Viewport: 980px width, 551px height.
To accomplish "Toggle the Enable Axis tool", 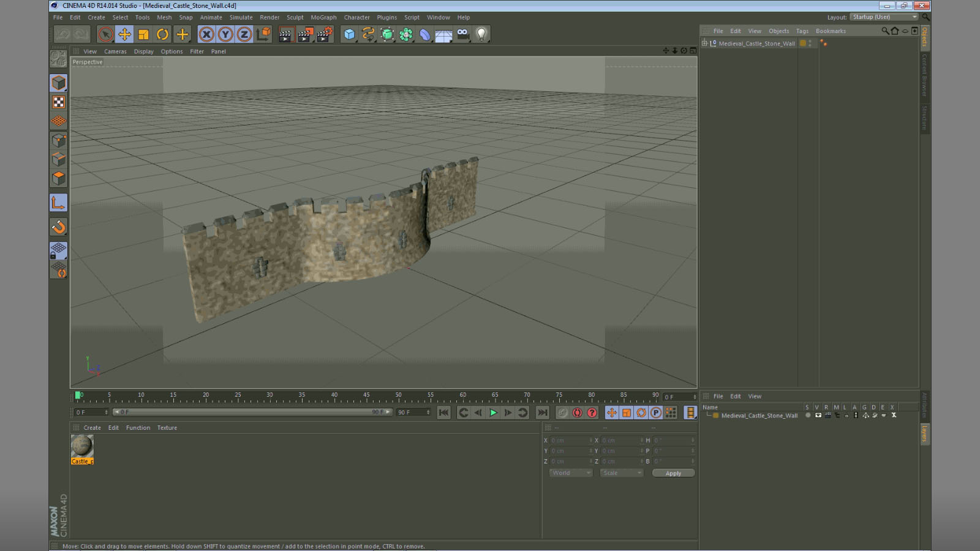I will pos(59,203).
